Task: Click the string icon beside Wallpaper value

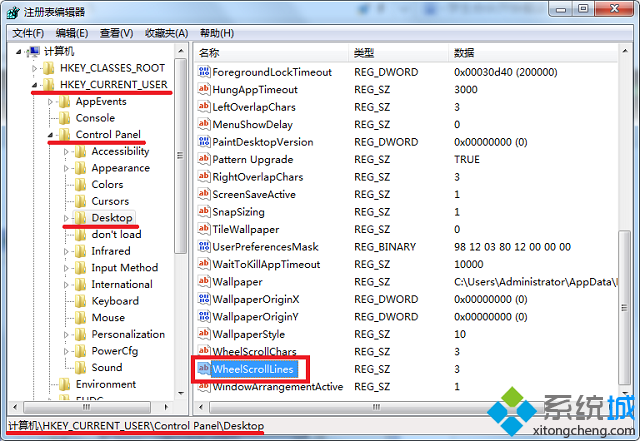Action: point(204,281)
